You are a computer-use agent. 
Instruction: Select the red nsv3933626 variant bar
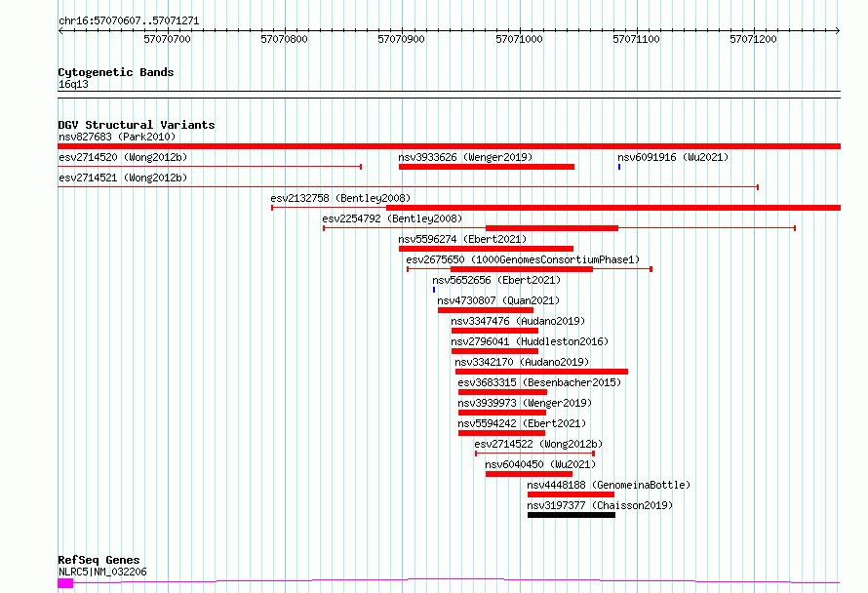point(486,167)
